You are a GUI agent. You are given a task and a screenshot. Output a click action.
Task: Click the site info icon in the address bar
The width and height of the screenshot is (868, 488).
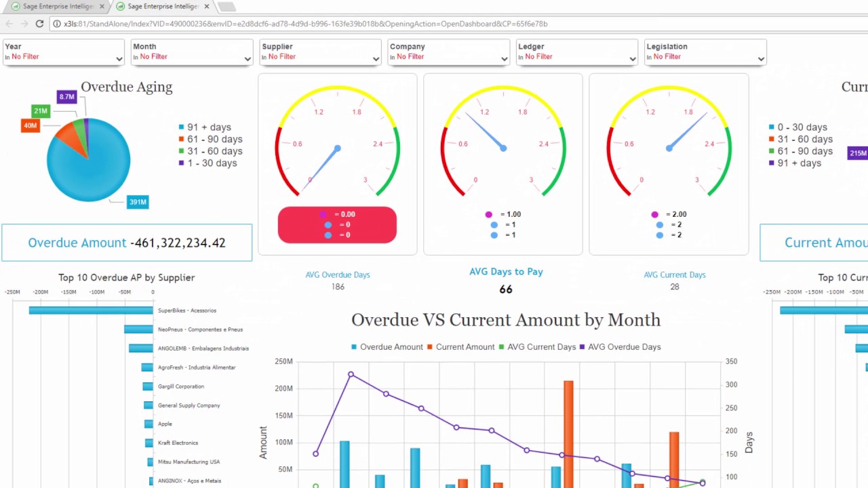56,24
